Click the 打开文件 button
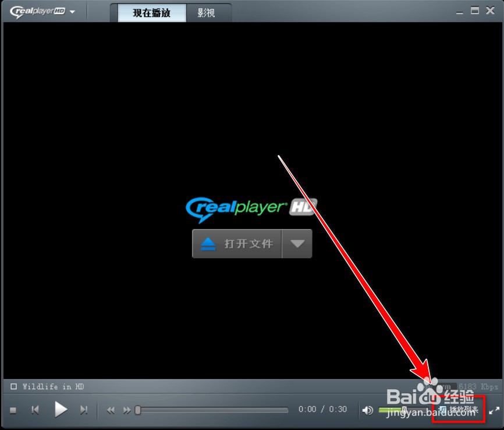 (237, 244)
